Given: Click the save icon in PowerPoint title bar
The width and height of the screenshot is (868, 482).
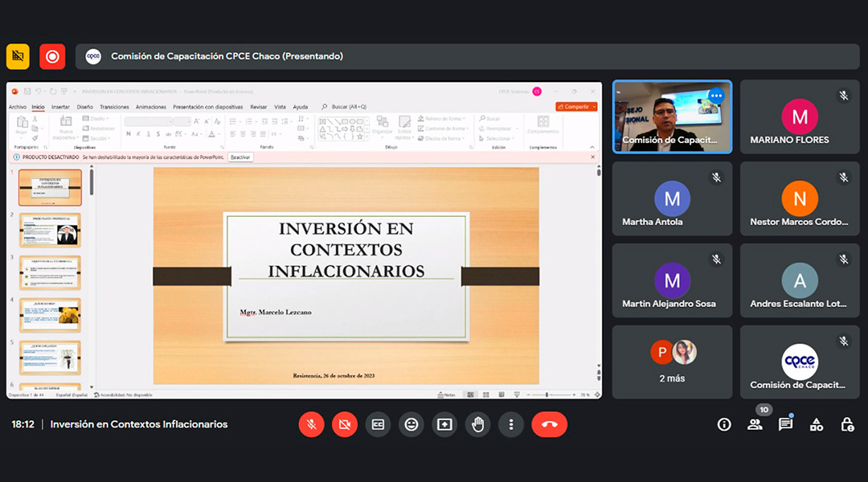Looking at the screenshot, I should tap(27, 92).
